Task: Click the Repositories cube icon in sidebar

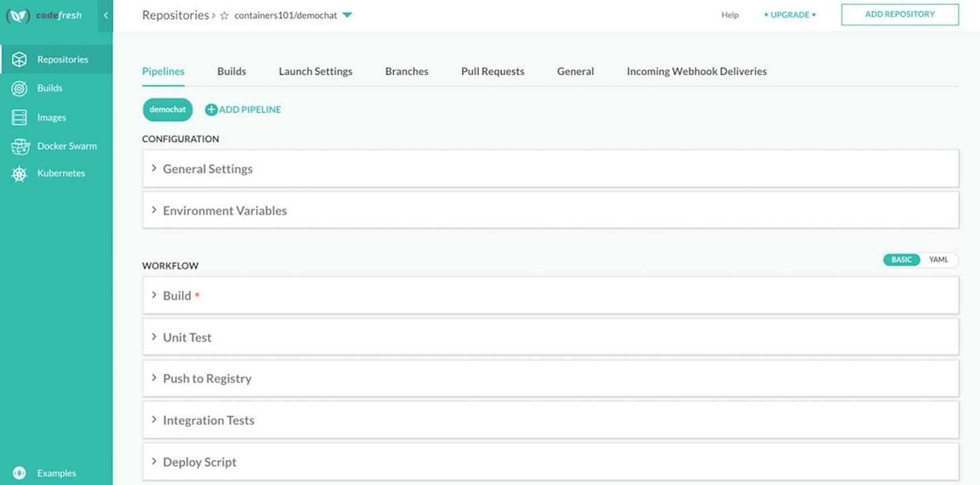Action: pyautogui.click(x=20, y=59)
